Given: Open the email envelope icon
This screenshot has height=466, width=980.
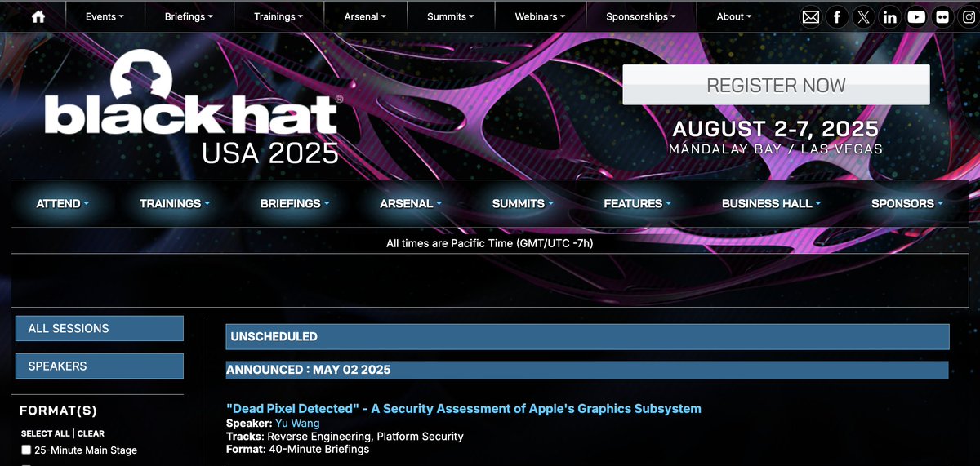Looking at the screenshot, I should pyautogui.click(x=810, y=16).
